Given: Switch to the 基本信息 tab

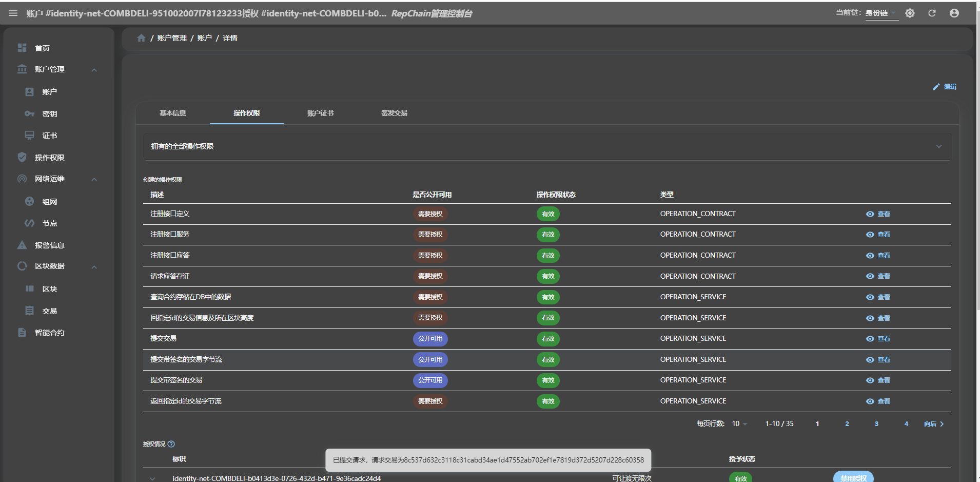Looking at the screenshot, I should coord(173,113).
